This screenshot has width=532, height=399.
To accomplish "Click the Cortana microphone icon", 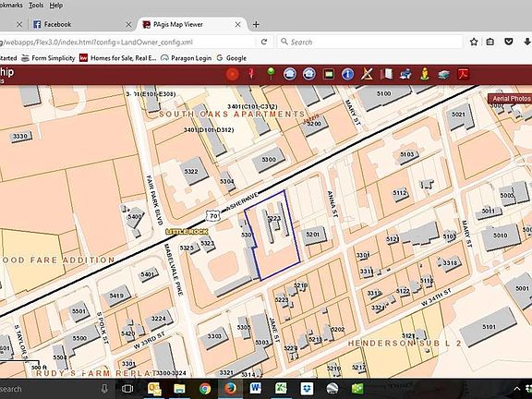I will [104, 389].
